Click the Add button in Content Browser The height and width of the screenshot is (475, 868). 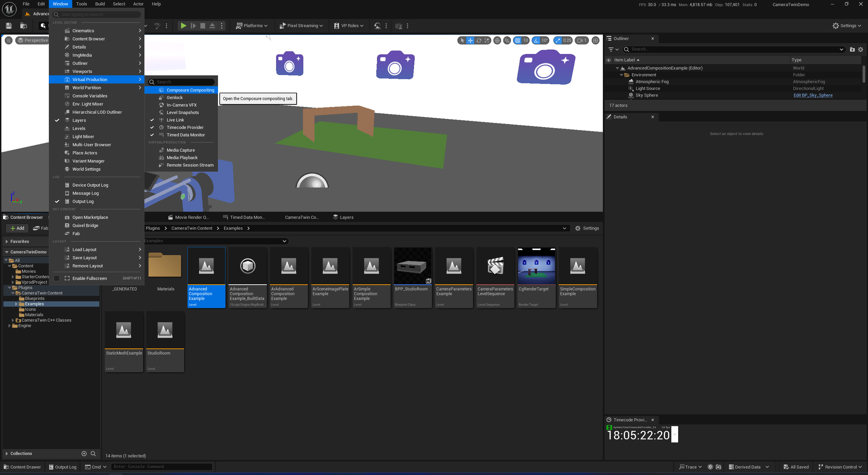[x=17, y=228]
